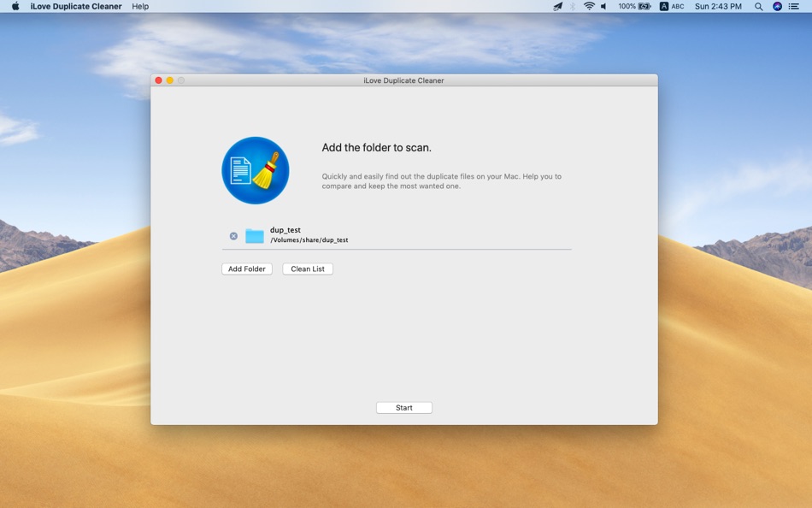Click the broom app logo icon

point(256,170)
